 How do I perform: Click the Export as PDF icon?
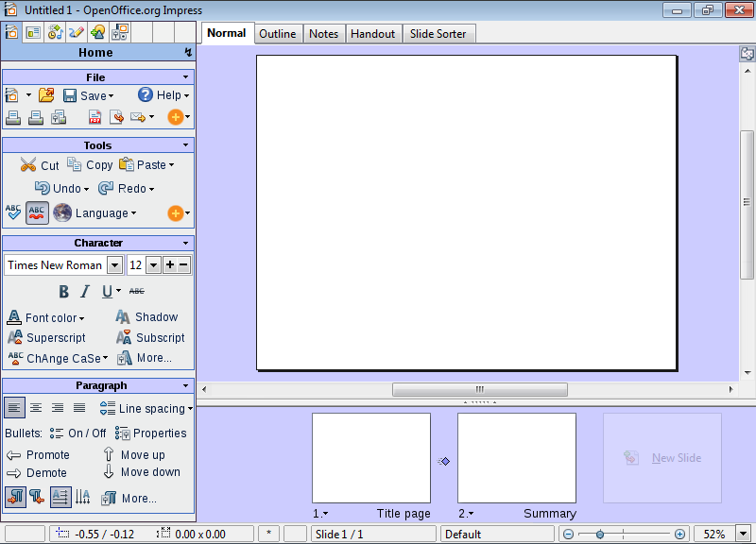(95, 117)
